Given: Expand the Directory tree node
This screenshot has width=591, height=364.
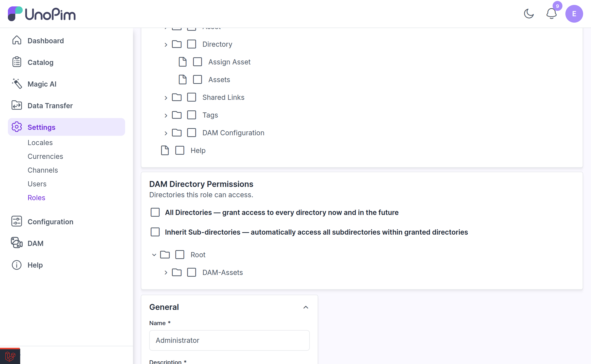Looking at the screenshot, I should point(166,45).
